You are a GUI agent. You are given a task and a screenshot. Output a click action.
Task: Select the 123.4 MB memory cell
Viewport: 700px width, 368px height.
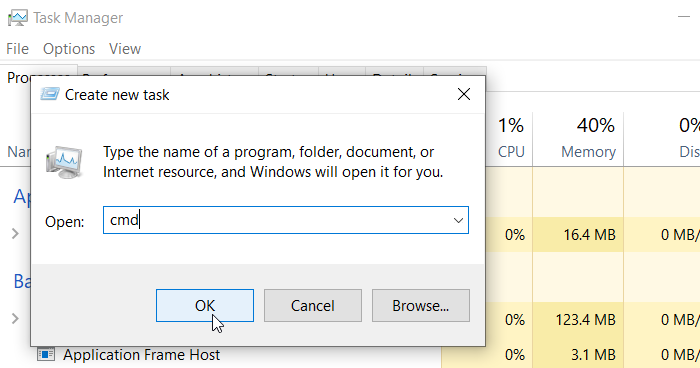pos(585,320)
